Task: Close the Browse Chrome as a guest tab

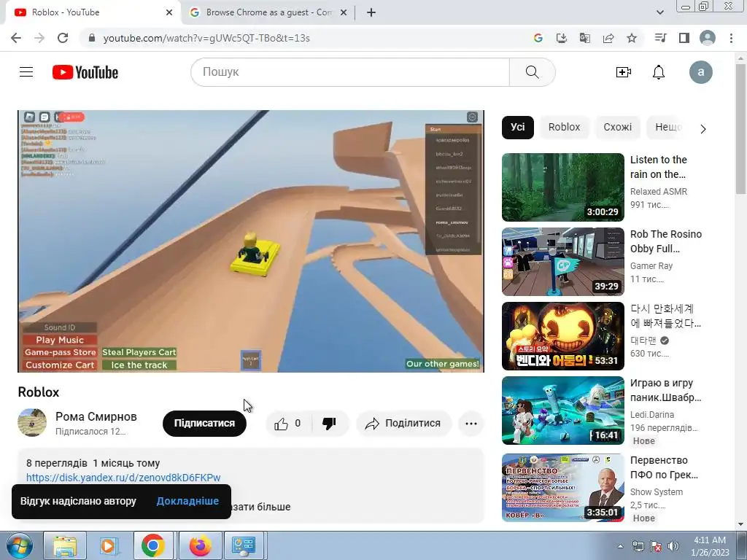Action: pos(344,12)
